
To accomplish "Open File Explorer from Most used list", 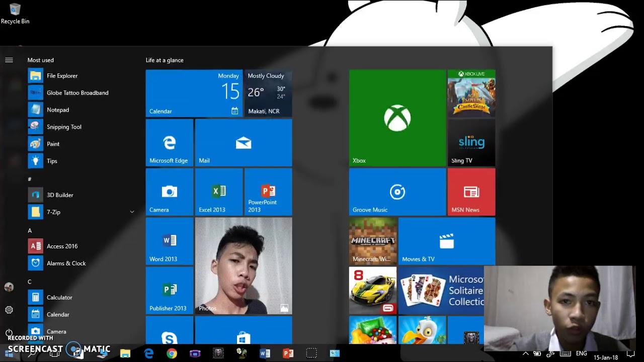I will [82, 76].
